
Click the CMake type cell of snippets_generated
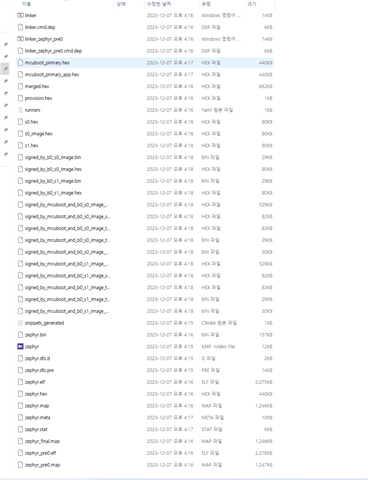219,323
